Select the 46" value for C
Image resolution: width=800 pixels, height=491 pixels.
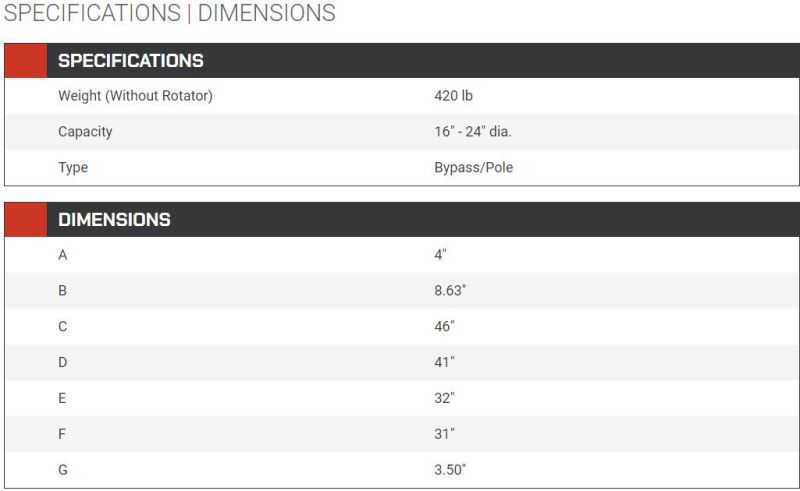tap(444, 326)
